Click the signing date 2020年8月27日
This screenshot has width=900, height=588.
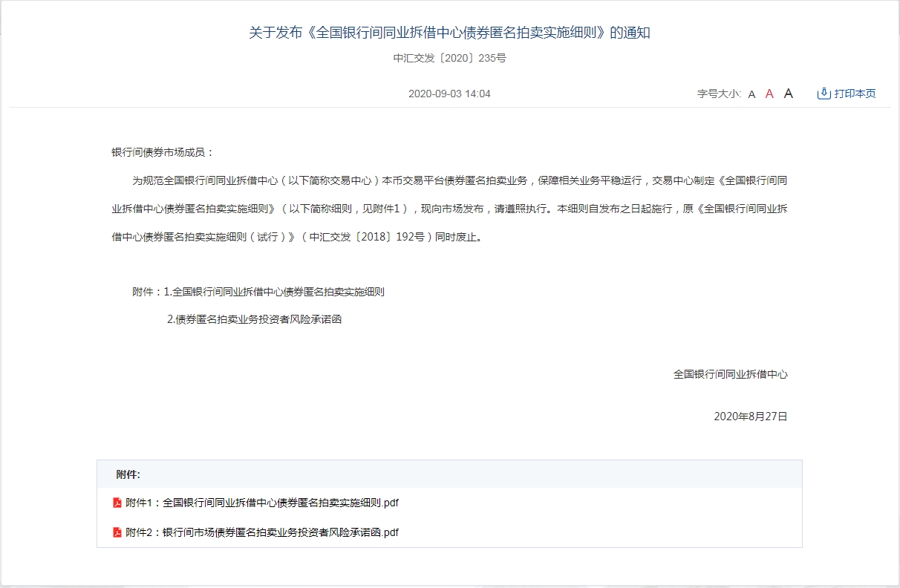pyautogui.click(x=750, y=416)
